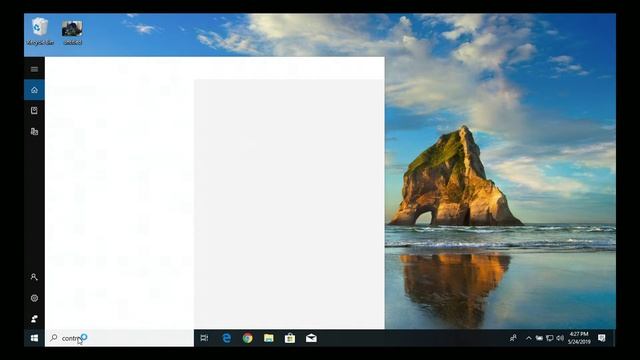Focus the taskbar search box containing 'contro'
The height and width of the screenshot is (360, 640).
(x=119, y=338)
